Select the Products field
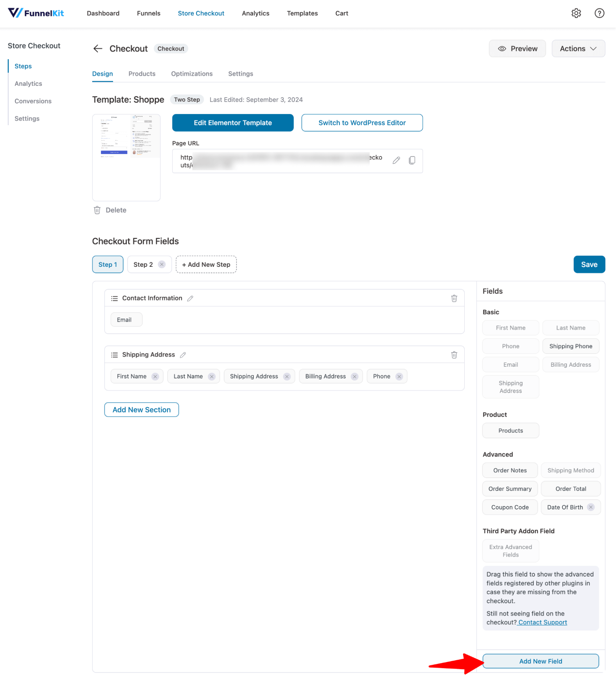 [x=511, y=430]
